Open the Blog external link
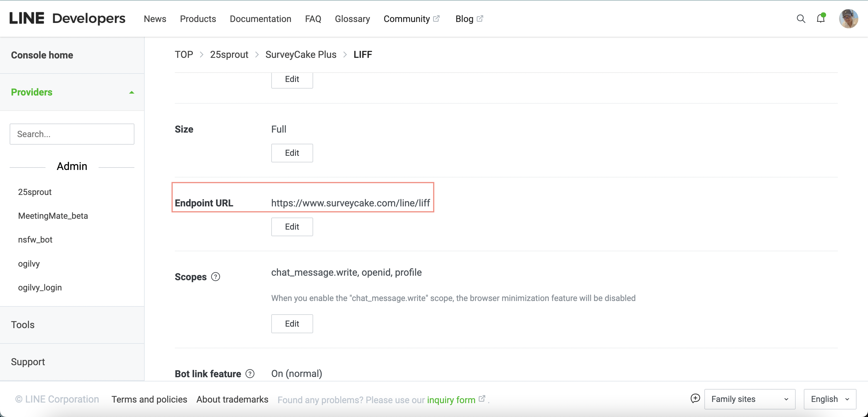Screen dimensions: 868x417 (469, 19)
